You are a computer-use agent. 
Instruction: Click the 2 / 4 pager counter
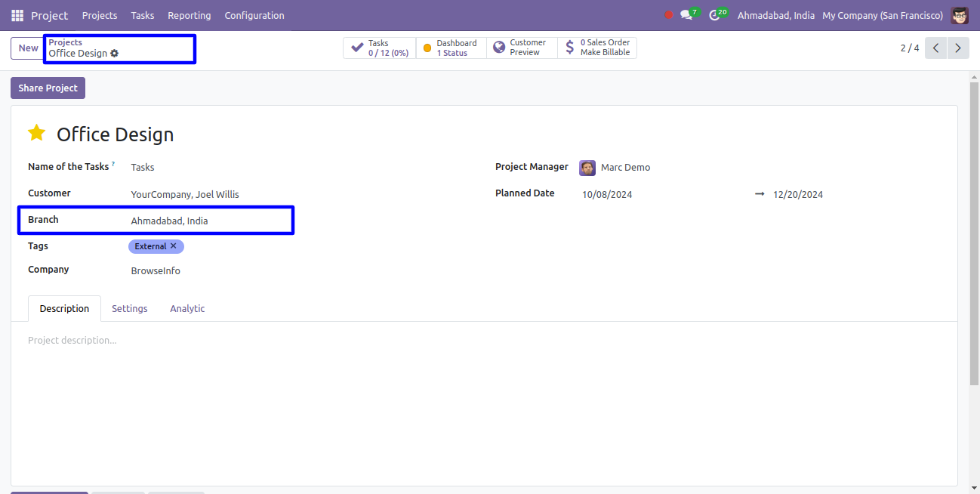point(910,48)
